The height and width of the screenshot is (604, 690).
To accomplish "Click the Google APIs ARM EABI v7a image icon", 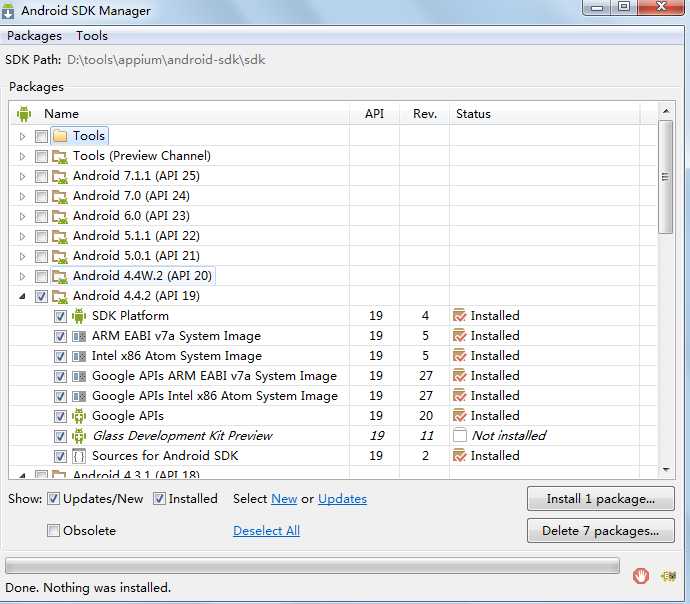I will (79, 377).
